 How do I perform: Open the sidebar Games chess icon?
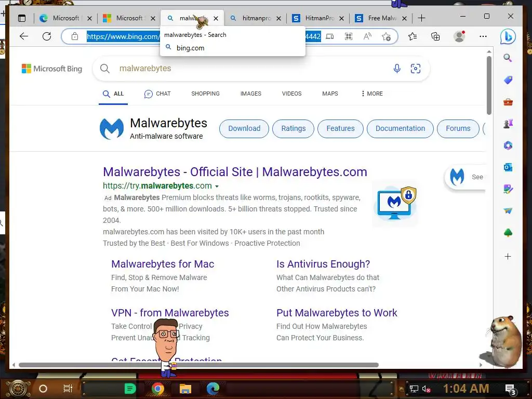click(508, 124)
